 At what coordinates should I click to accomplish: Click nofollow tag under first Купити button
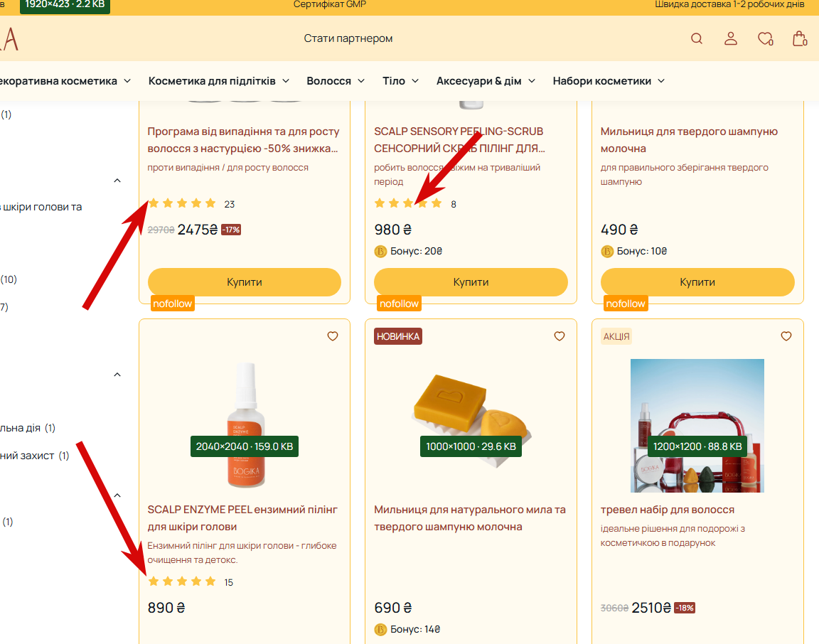pos(172,304)
